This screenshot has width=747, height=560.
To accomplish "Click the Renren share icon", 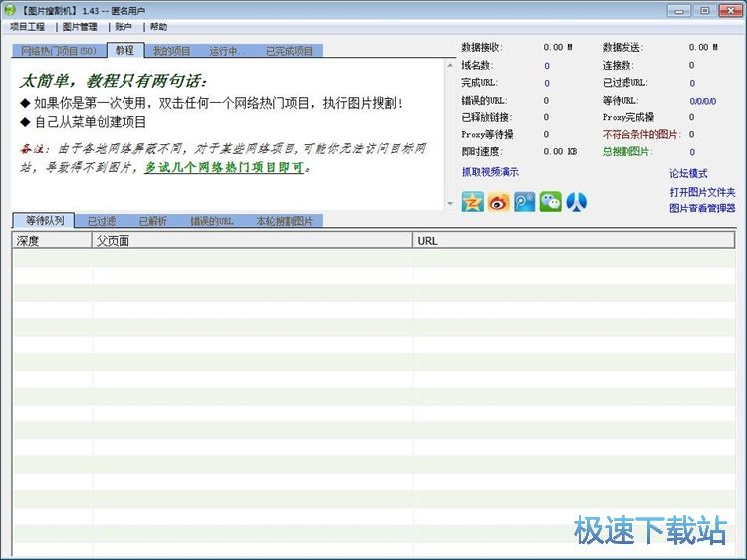I will 576,202.
